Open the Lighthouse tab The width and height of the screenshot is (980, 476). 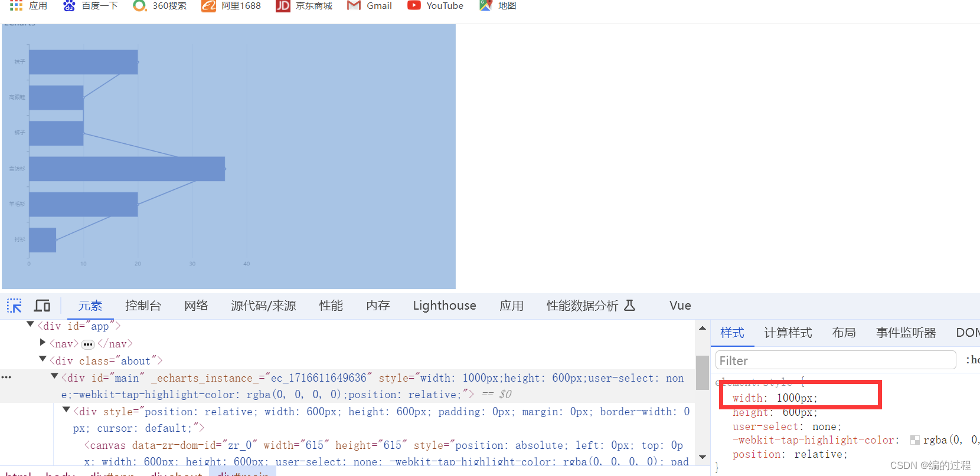[445, 306]
